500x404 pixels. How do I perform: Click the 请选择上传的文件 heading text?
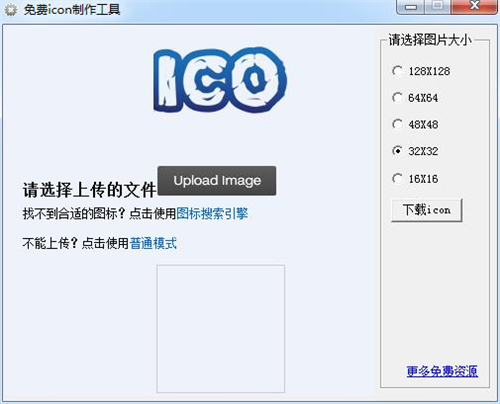click(x=89, y=190)
